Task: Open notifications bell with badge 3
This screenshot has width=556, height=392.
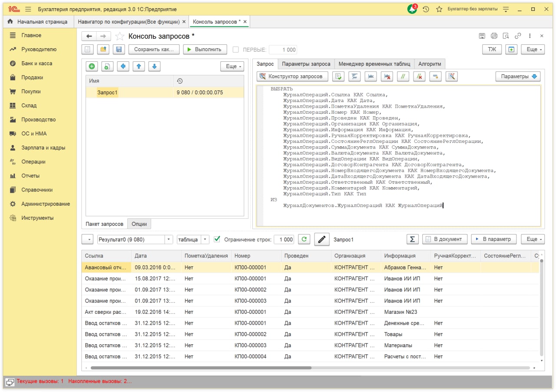Action: tap(412, 9)
